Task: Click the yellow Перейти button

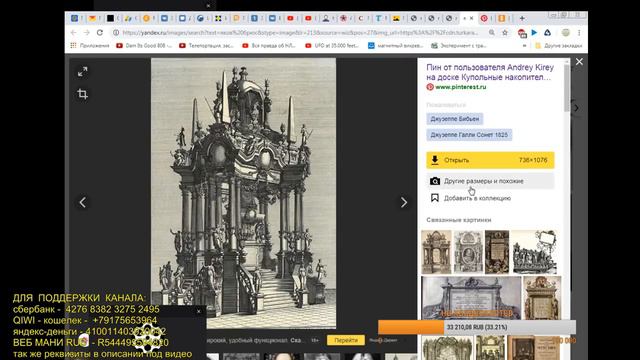Action: (346, 340)
